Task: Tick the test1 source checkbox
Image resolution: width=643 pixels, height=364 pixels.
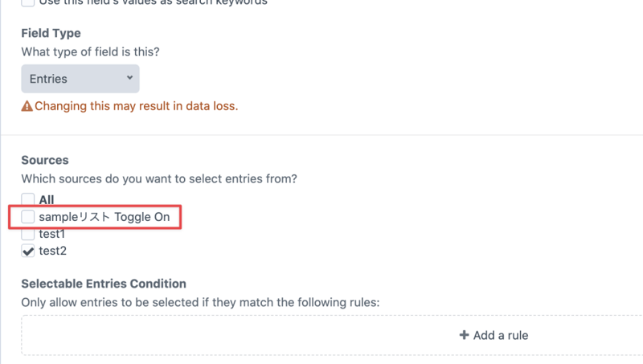Action: [x=28, y=234]
